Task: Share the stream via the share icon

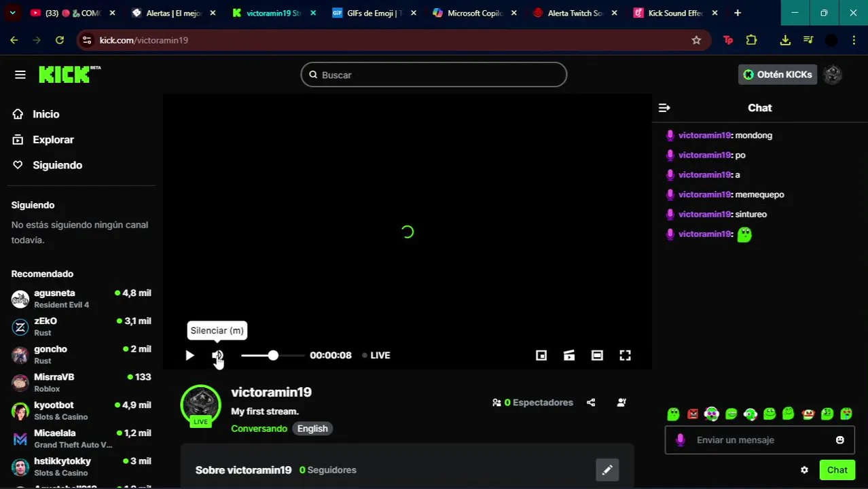Action: point(591,403)
